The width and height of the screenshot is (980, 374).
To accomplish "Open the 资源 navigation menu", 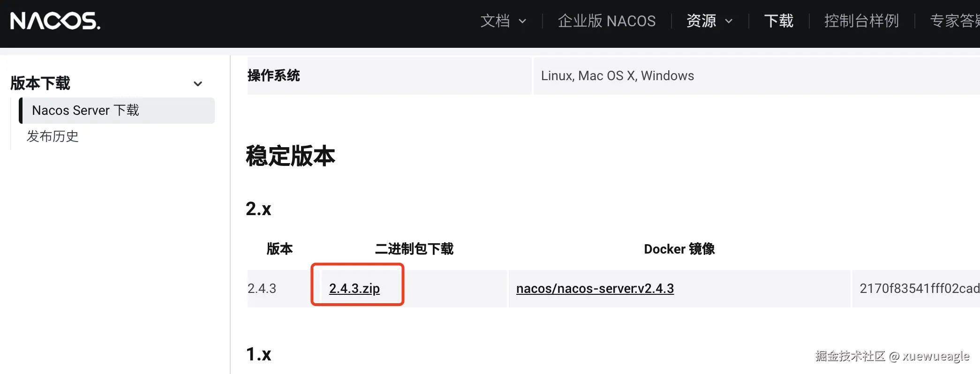I will [x=701, y=21].
